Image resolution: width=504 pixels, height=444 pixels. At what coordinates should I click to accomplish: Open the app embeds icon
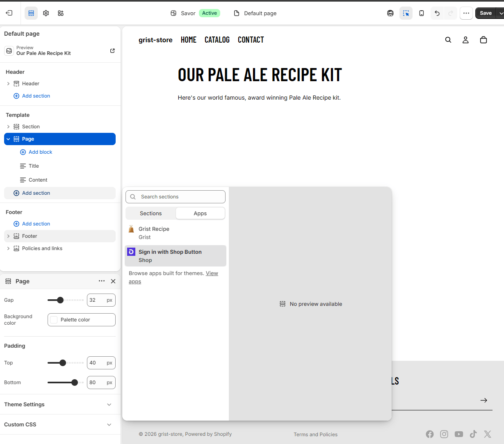(x=61, y=13)
